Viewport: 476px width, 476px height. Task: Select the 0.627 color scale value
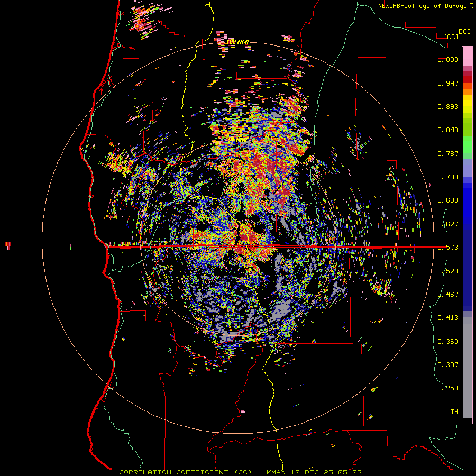[x=448, y=224]
